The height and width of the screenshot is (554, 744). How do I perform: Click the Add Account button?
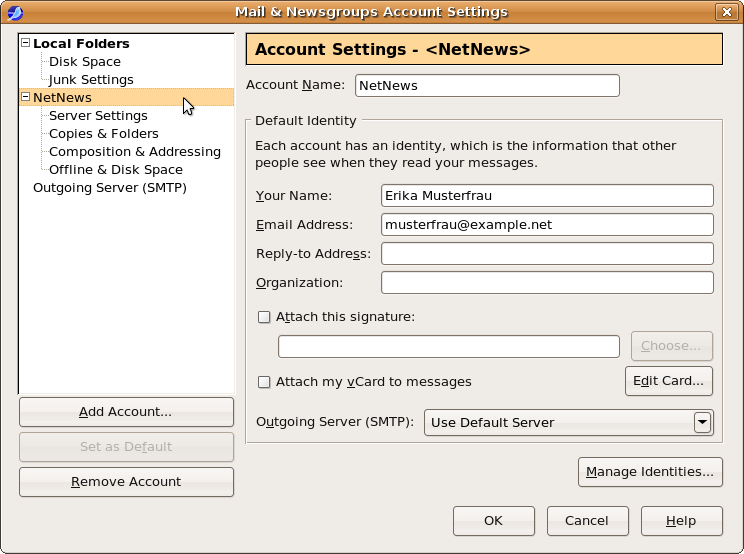point(126,412)
